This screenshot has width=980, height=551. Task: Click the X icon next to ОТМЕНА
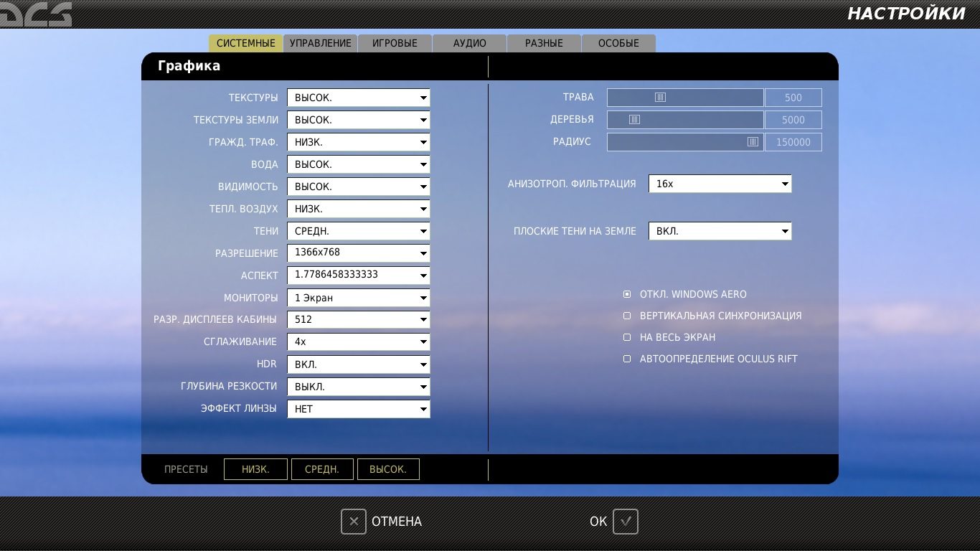tap(354, 522)
